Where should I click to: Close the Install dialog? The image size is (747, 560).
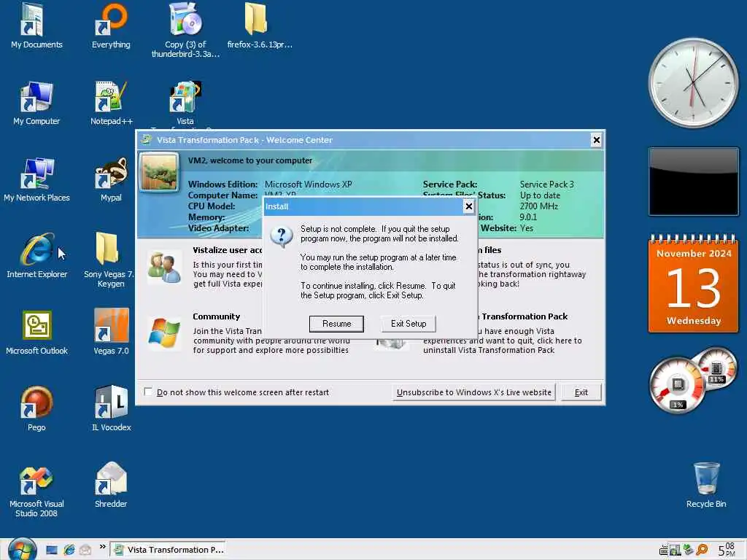tap(469, 206)
